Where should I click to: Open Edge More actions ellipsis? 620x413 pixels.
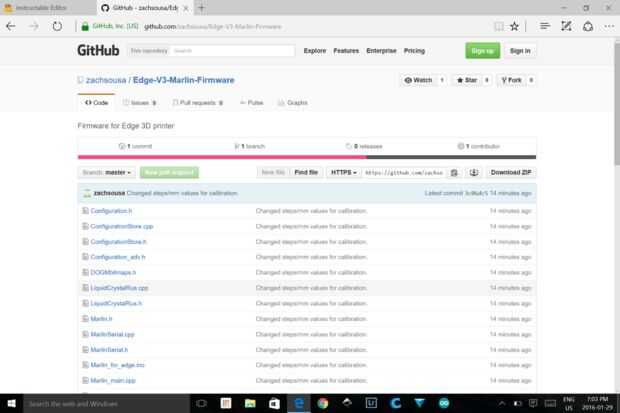(x=609, y=27)
